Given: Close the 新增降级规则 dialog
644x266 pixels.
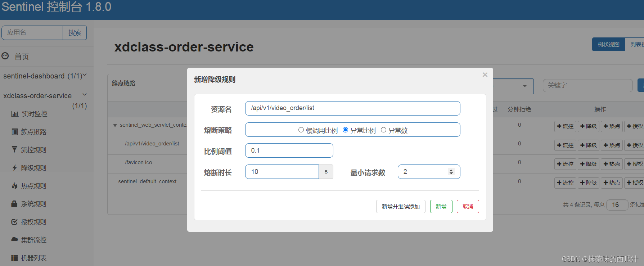Looking at the screenshot, I should 485,75.
